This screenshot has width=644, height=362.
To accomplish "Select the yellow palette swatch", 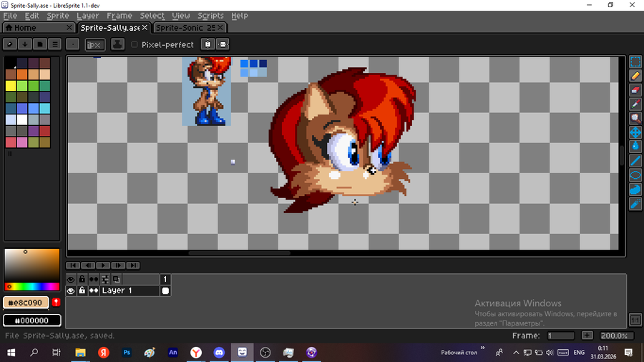I will tap(11, 85).
